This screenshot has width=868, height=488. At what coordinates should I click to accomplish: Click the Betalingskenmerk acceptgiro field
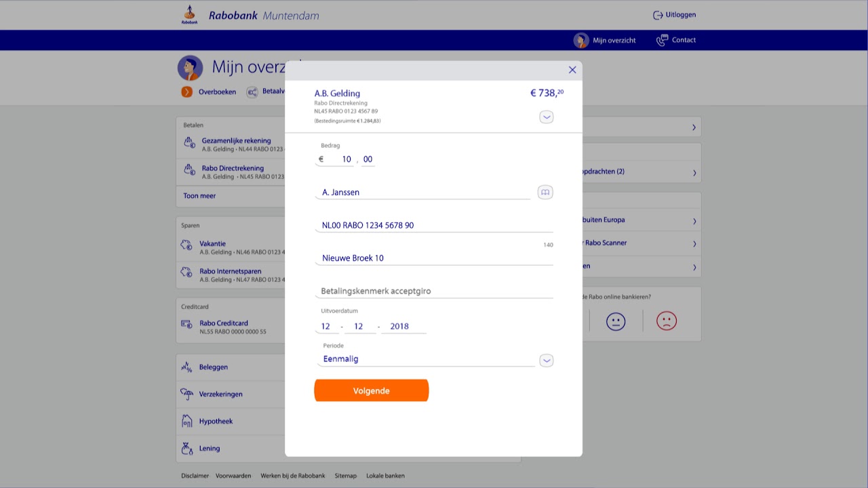coord(434,291)
